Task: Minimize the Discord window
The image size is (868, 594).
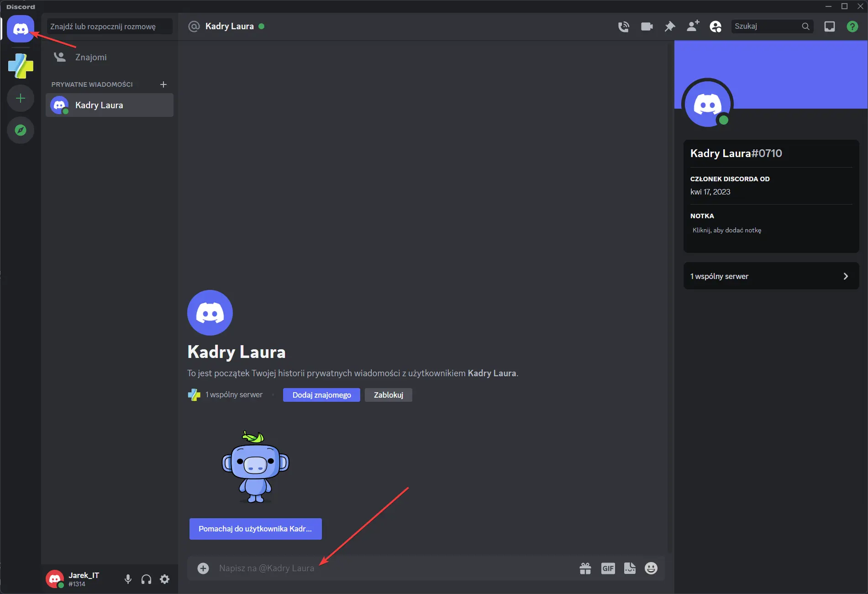Action: coord(829,6)
